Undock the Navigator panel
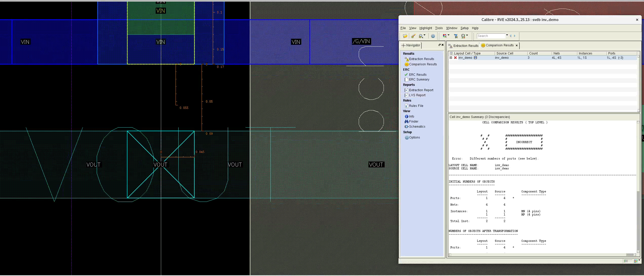The height and width of the screenshot is (276, 644). pyautogui.click(x=440, y=45)
